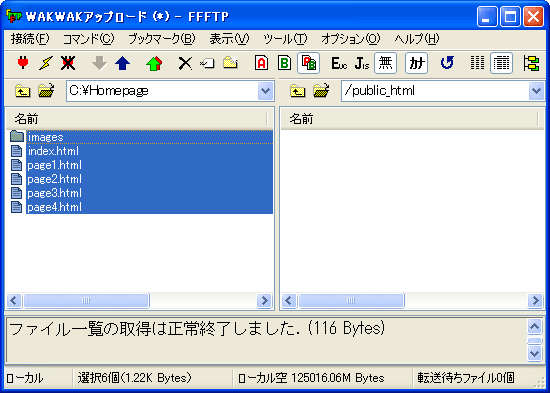
Task: Open the コマンド(C) menu
Action: tap(88, 39)
